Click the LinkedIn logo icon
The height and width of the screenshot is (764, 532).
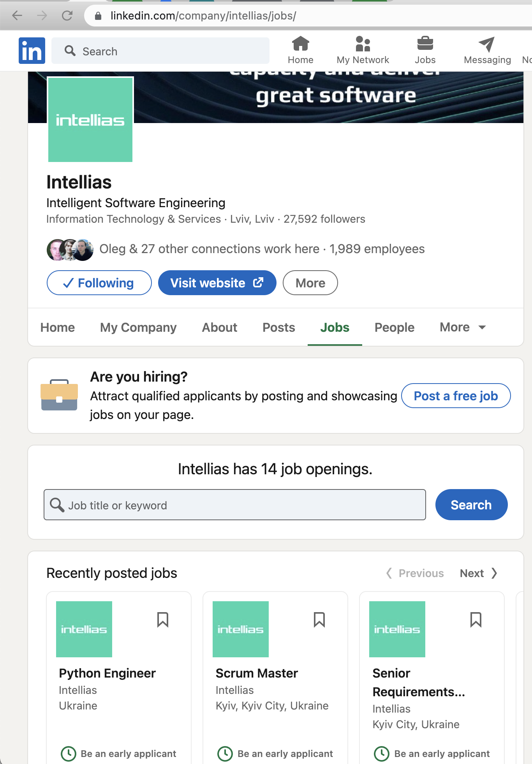point(32,51)
